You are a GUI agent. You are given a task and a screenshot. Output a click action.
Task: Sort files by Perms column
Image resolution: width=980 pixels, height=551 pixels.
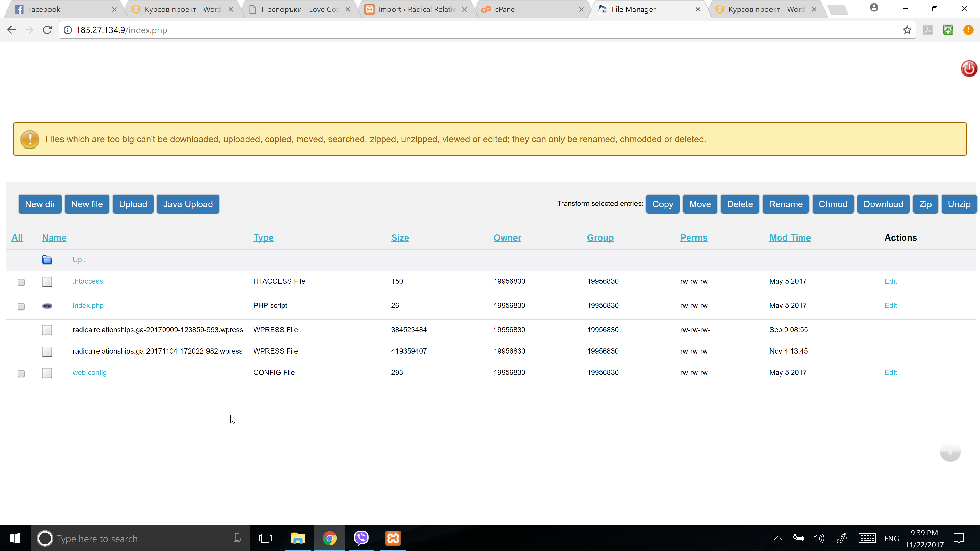[694, 238]
